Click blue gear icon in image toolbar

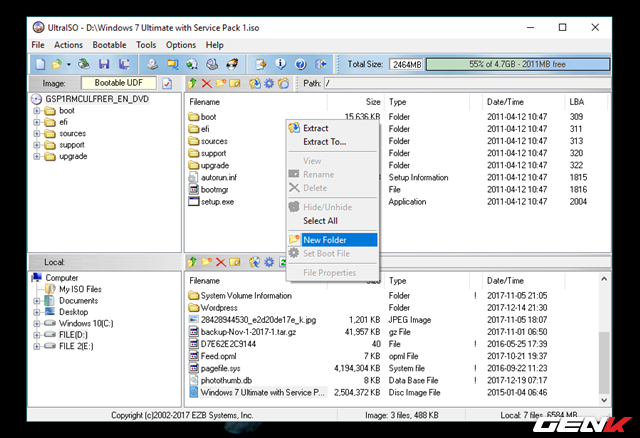[269, 83]
